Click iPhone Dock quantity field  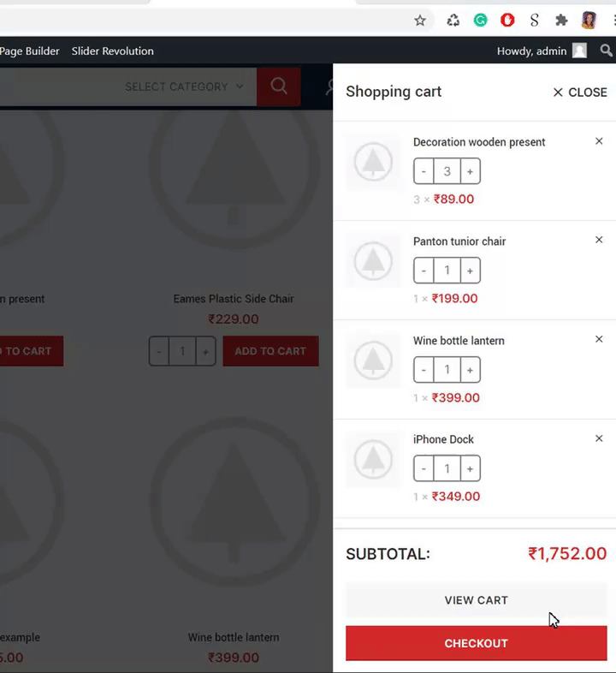(x=447, y=468)
